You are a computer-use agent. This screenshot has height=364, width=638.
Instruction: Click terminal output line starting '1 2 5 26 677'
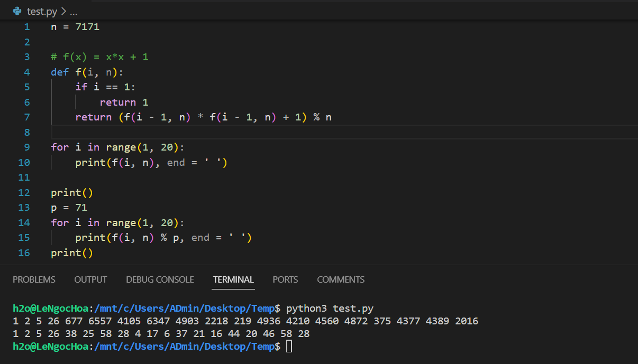click(245, 321)
